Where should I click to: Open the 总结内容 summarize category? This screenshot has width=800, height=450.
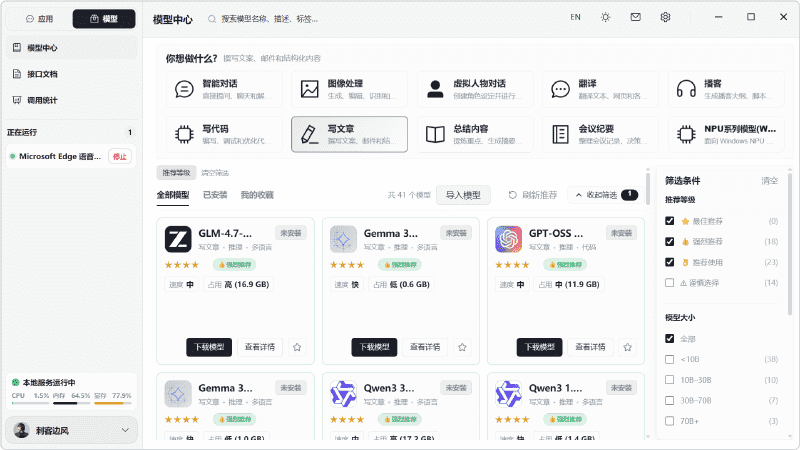[475, 135]
